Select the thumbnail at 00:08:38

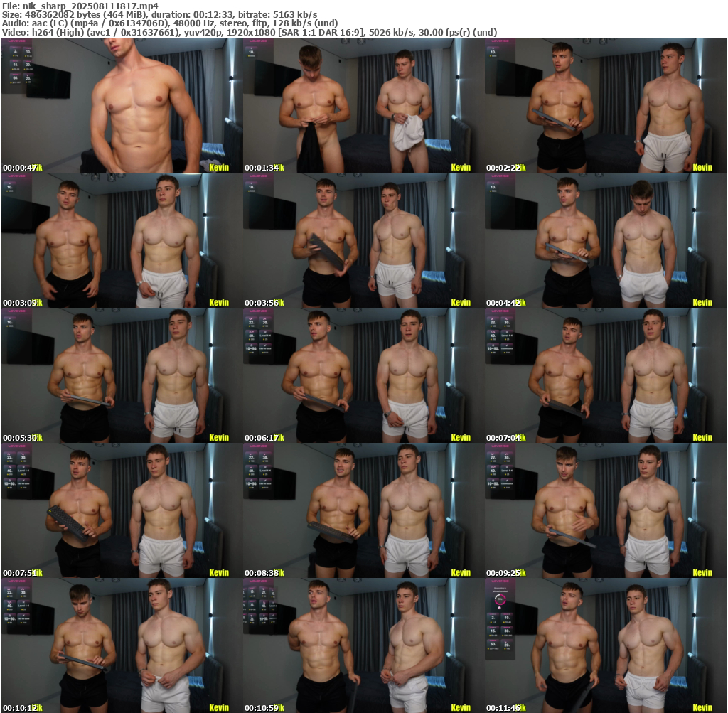[363, 510]
